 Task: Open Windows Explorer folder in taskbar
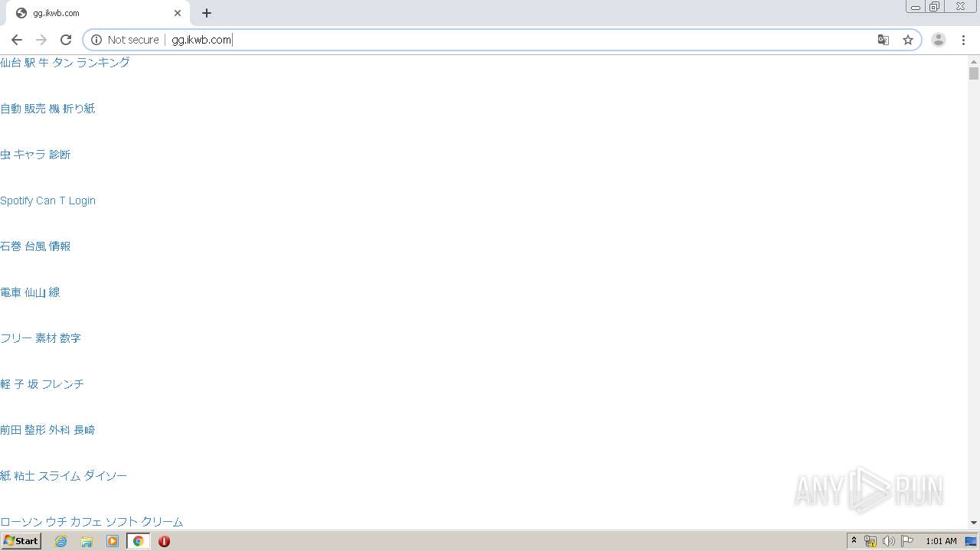click(87, 541)
